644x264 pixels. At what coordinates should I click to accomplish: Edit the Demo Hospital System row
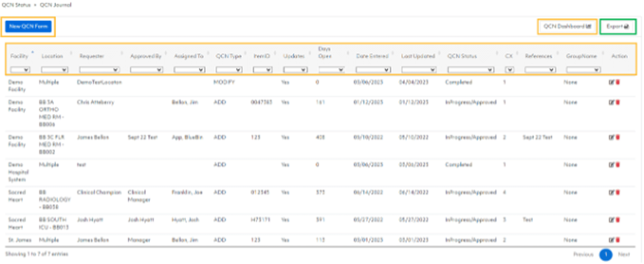[611, 165]
